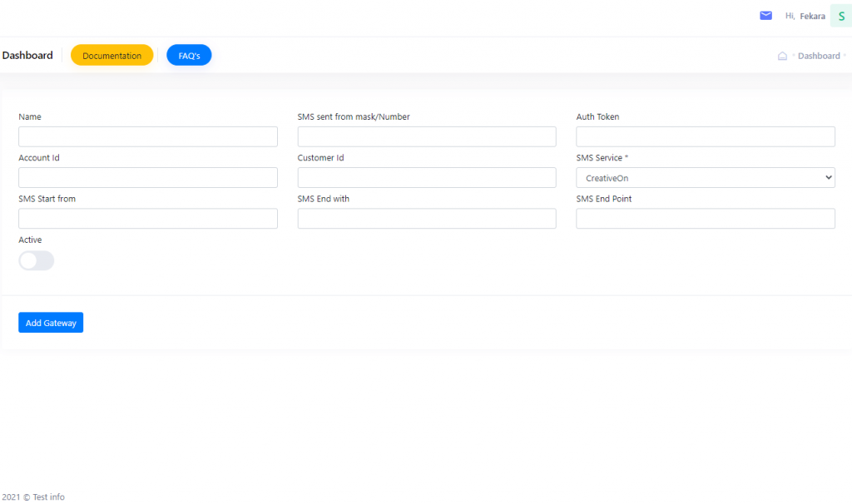Click the green S user avatar
This screenshot has height=504, width=852.
coord(840,16)
